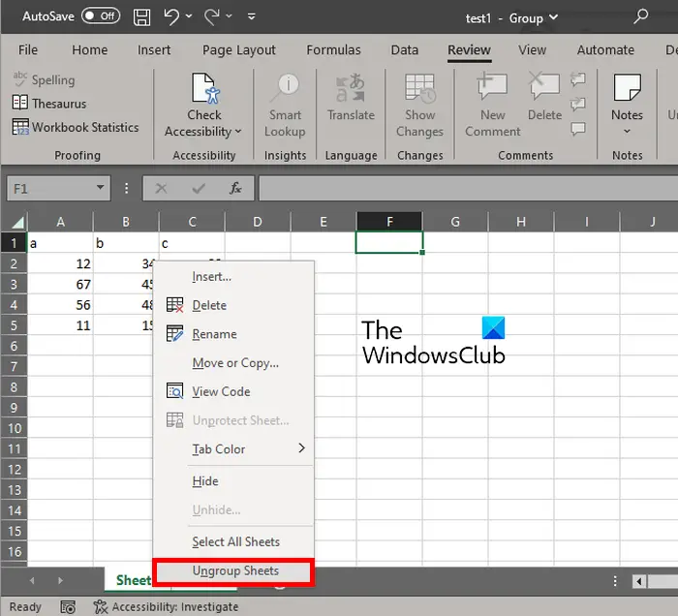This screenshot has width=678, height=616.
Task: Switch to the Automate tab
Action: [x=605, y=50]
